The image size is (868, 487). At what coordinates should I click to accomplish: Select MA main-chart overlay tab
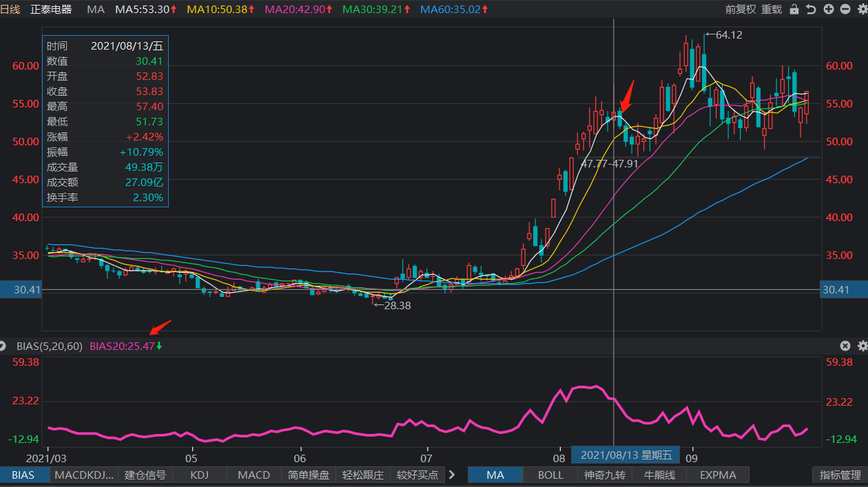click(495, 475)
